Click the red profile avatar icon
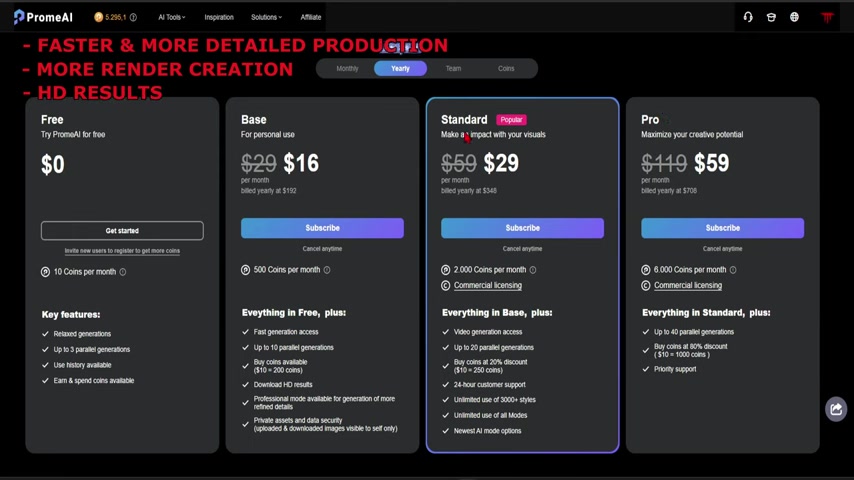 click(827, 17)
